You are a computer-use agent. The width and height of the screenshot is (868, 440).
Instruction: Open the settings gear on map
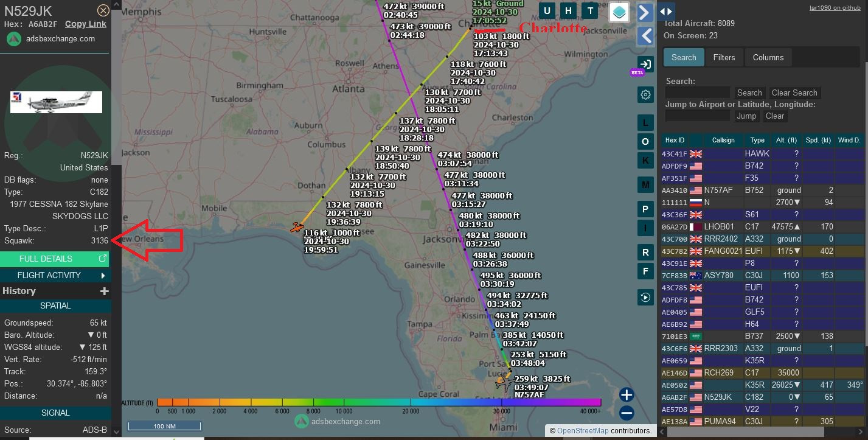tap(645, 94)
